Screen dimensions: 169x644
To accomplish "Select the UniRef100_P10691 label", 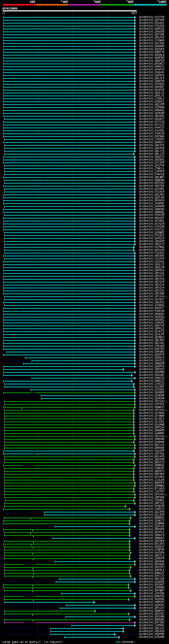I will pos(152,131).
